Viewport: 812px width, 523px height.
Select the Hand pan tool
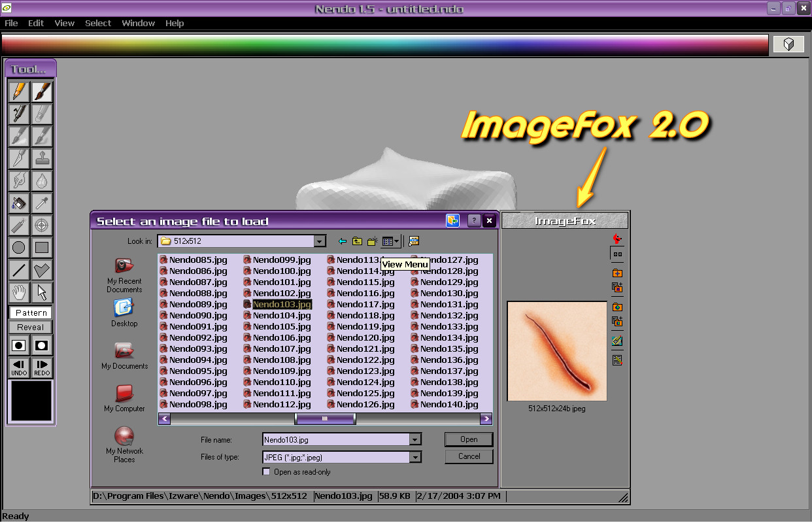(x=19, y=292)
